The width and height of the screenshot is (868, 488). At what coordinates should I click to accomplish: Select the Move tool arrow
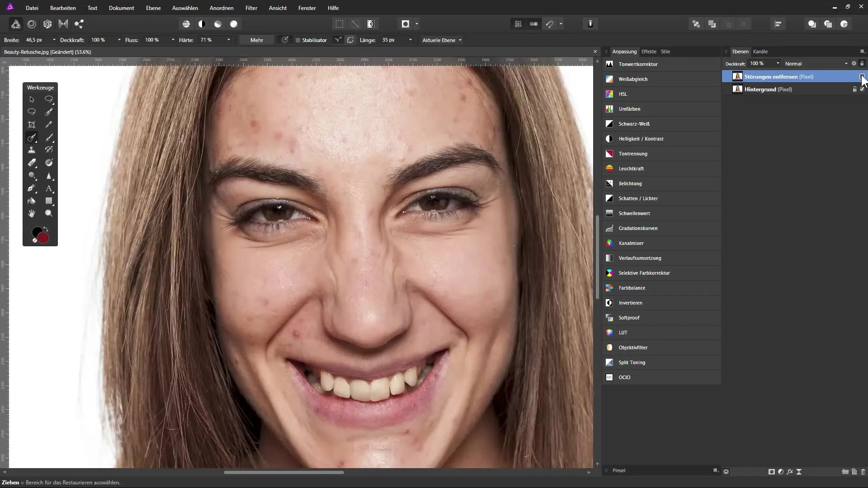[32, 99]
